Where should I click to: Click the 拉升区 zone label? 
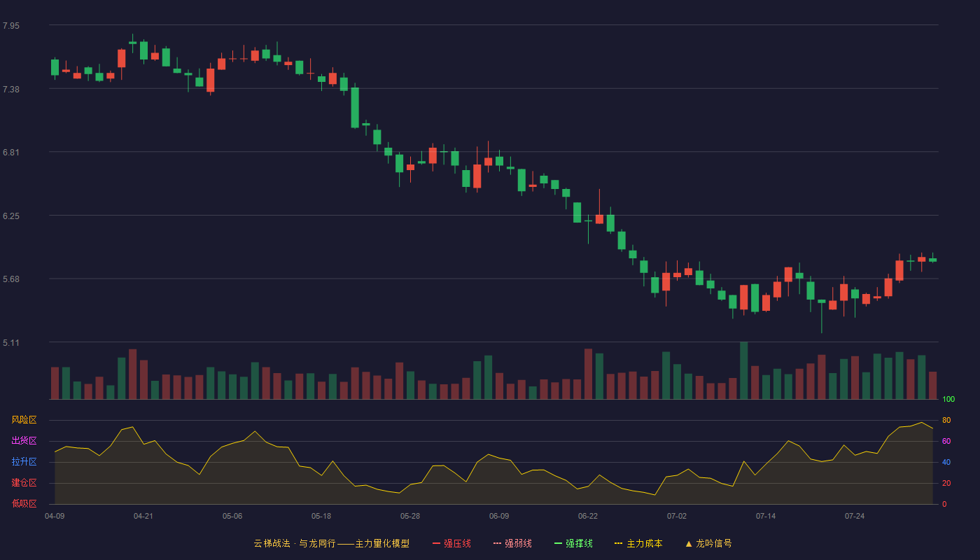(x=24, y=462)
